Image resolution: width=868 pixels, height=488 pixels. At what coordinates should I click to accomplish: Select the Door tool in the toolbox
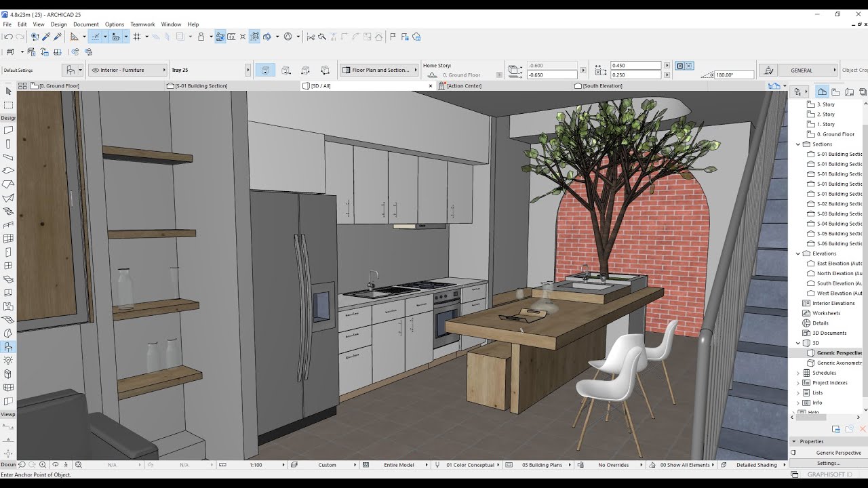8,252
